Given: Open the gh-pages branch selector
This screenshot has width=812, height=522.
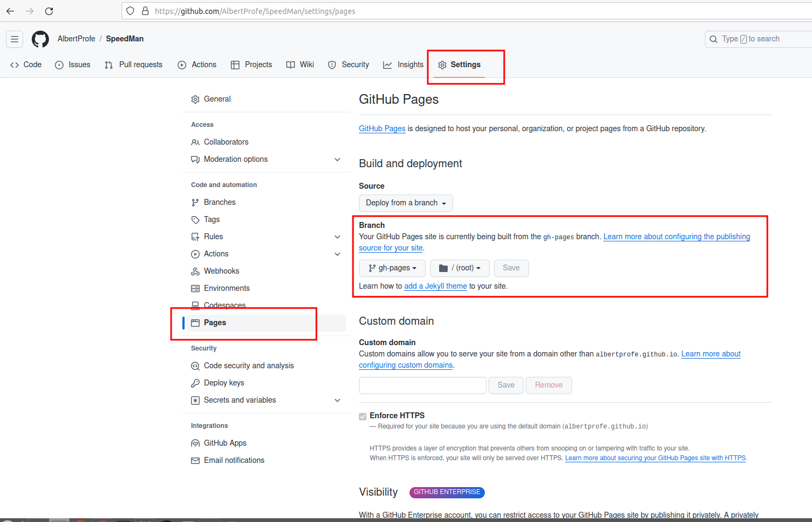Looking at the screenshot, I should [x=392, y=268].
